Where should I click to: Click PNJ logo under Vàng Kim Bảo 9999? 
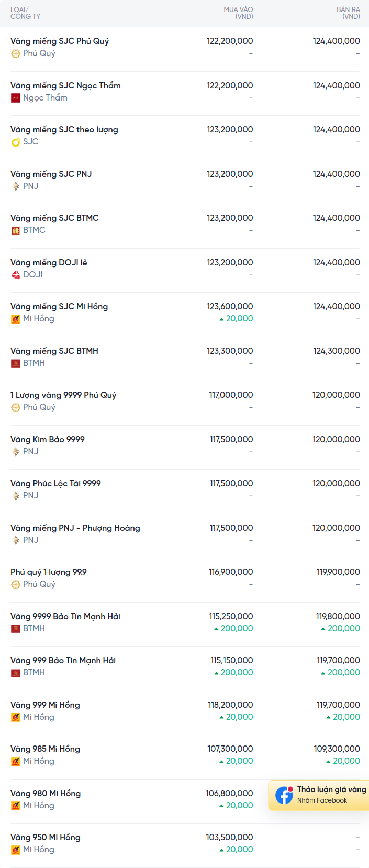(16, 452)
